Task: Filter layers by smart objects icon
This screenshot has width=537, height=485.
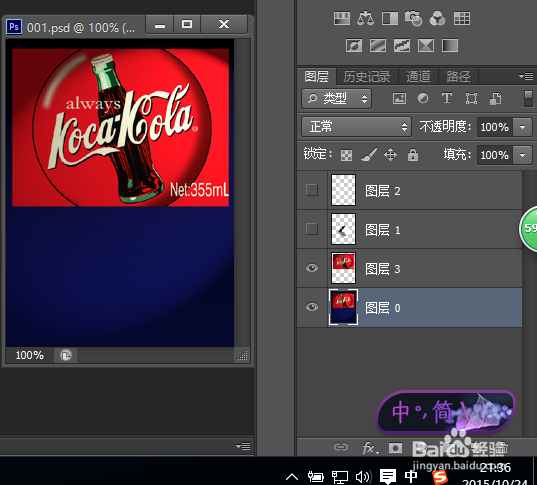Action: pyautogui.click(x=495, y=99)
